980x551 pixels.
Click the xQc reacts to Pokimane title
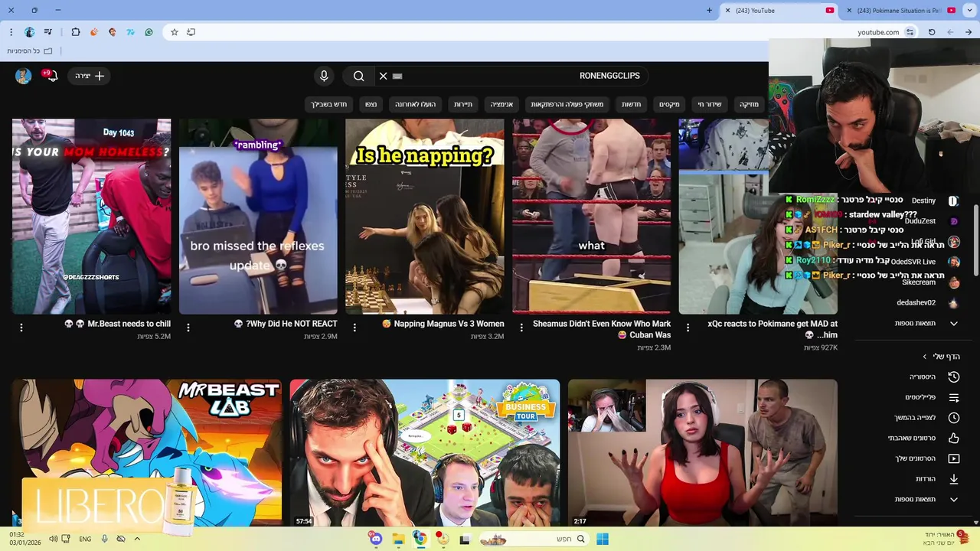773,329
